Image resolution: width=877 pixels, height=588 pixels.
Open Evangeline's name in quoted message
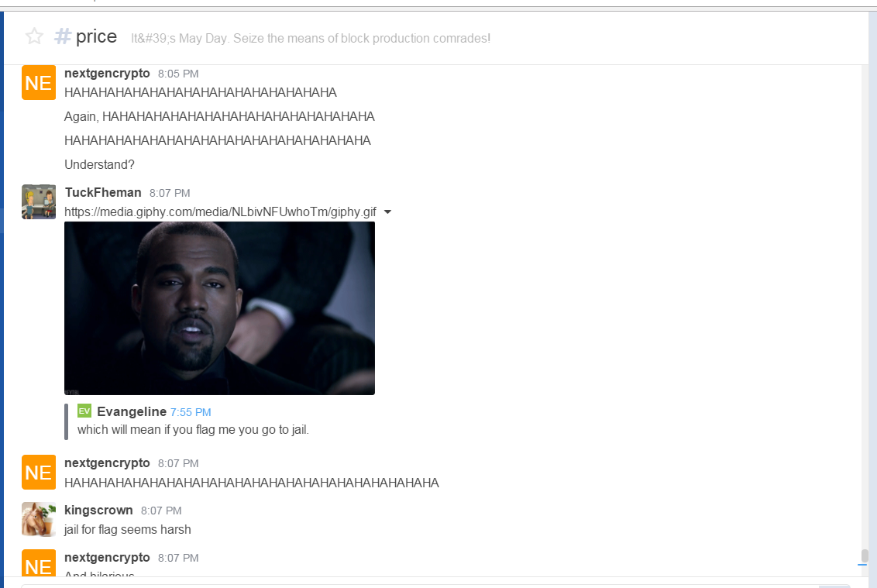pyautogui.click(x=132, y=412)
